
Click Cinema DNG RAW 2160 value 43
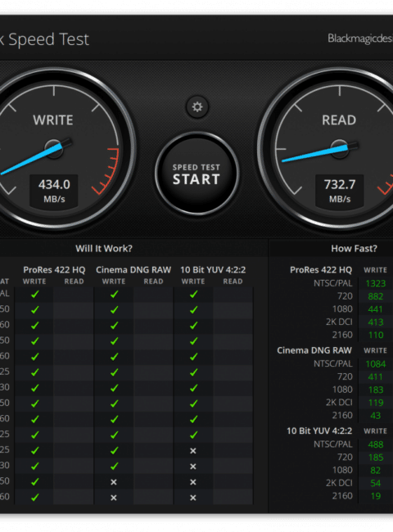click(376, 415)
